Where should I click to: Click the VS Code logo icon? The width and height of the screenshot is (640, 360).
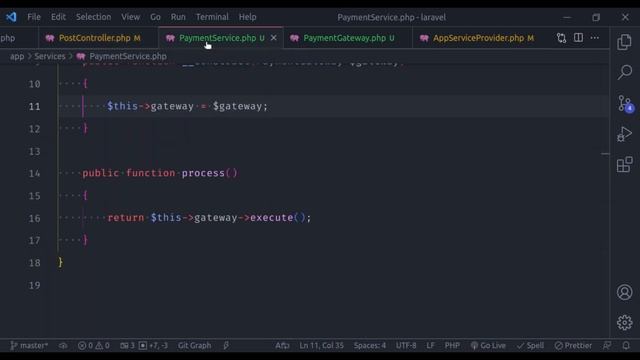[x=11, y=17]
